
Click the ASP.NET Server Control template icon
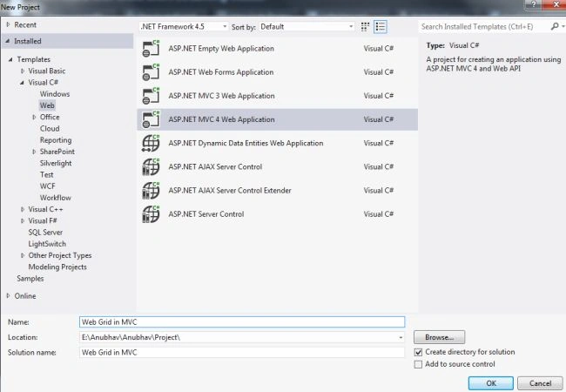click(151, 214)
